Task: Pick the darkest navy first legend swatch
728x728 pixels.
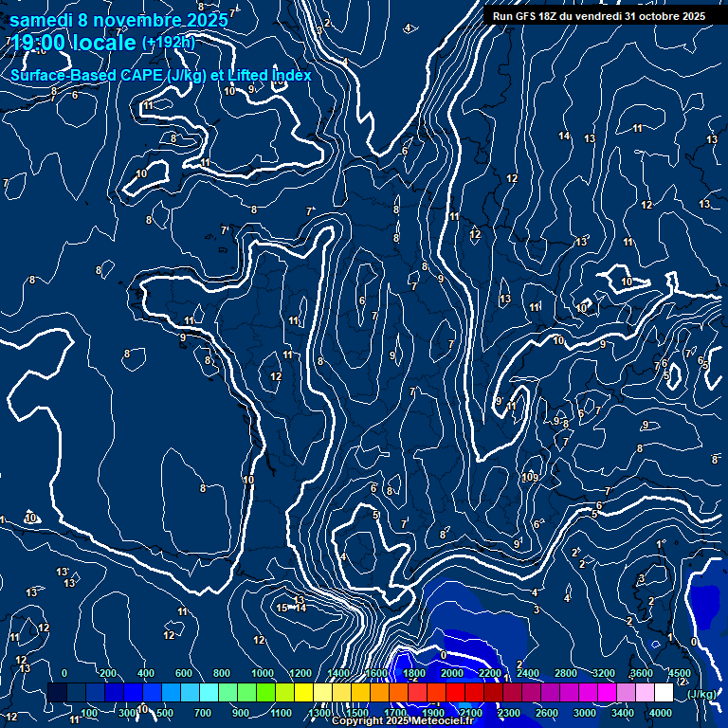Action: click(57, 692)
